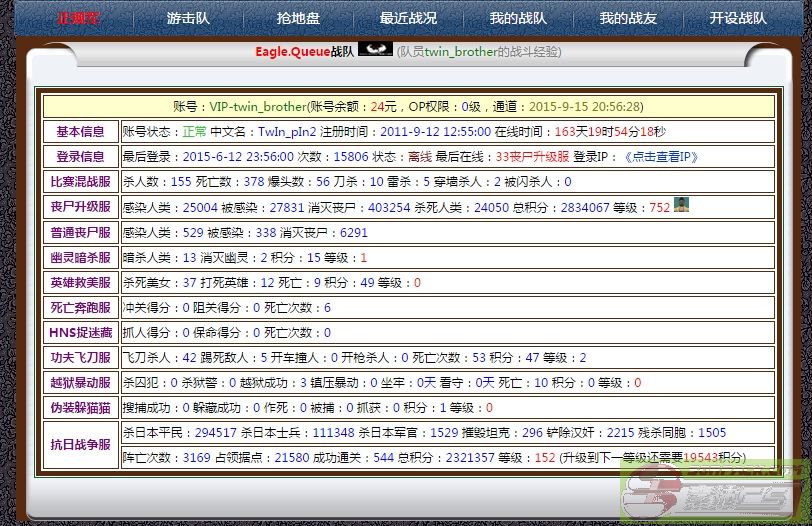Click the 点击查看IP link
The height and width of the screenshot is (526, 812).
click(x=661, y=156)
